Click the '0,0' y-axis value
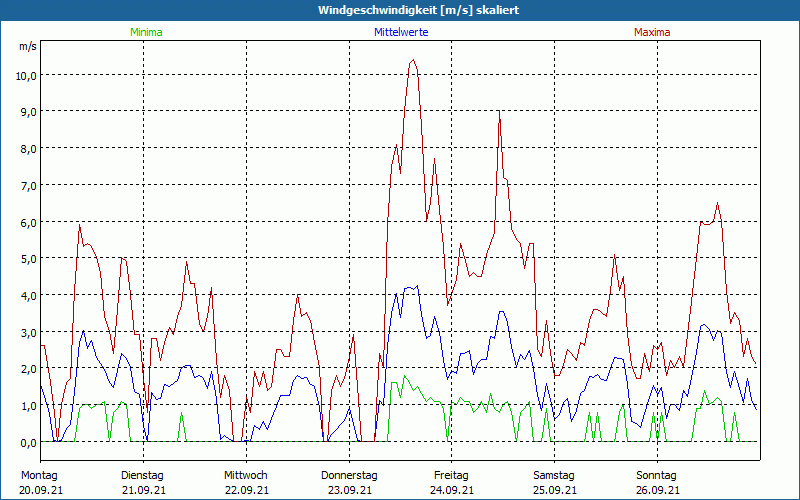800x500 pixels. 29,443
